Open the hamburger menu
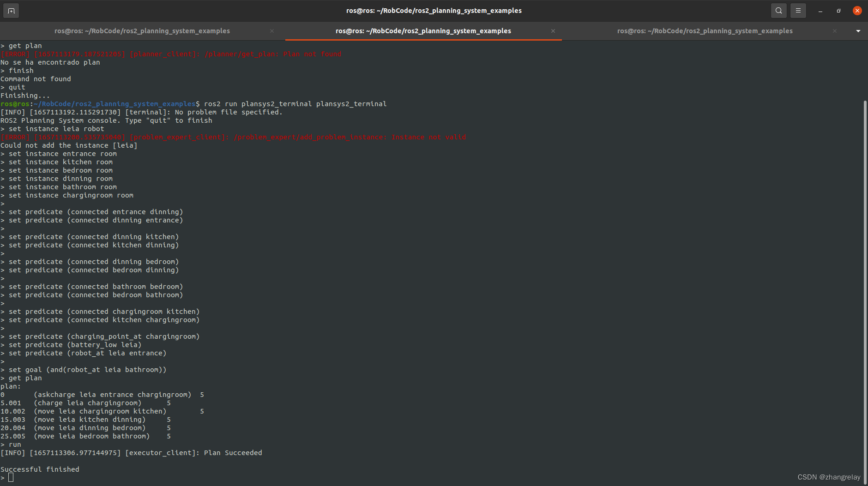The height and width of the screenshot is (486, 868). coord(798,10)
